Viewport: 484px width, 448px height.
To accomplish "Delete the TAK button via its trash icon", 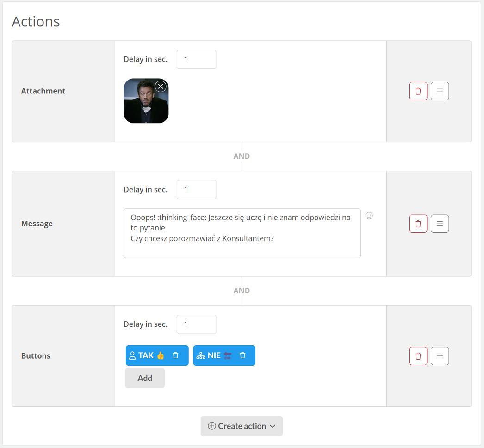I will coord(175,355).
